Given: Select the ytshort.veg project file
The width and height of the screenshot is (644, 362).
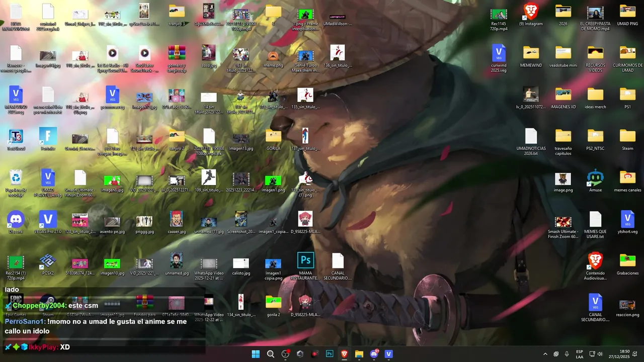Looking at the screenshot, I should click(627, 223).
